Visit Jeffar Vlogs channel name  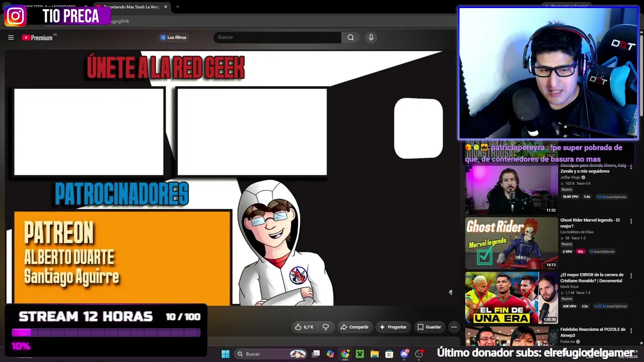(x=571, y=177)
